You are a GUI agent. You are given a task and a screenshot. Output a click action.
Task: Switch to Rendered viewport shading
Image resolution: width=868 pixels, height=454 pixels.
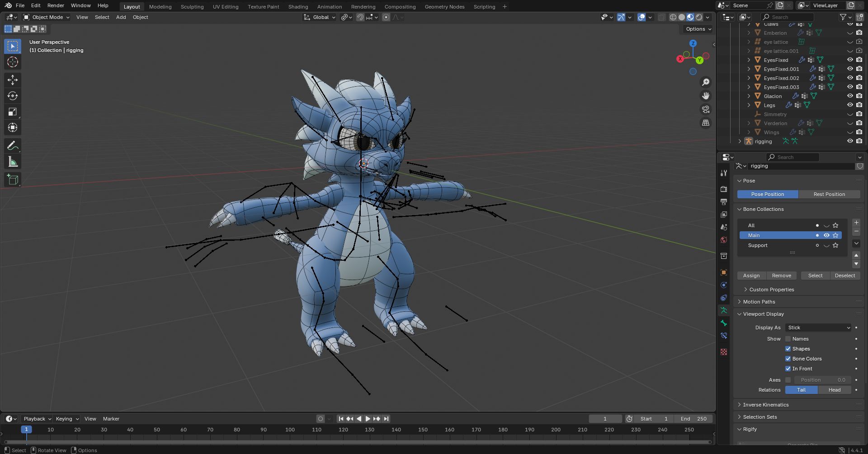click(x=699, y=17)
